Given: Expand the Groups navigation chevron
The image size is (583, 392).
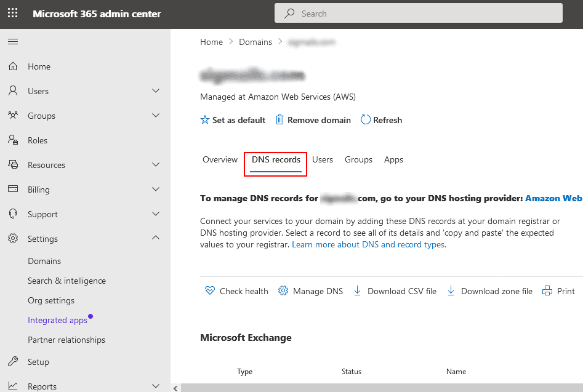Looking at the screenshot, I should (156, 116).
